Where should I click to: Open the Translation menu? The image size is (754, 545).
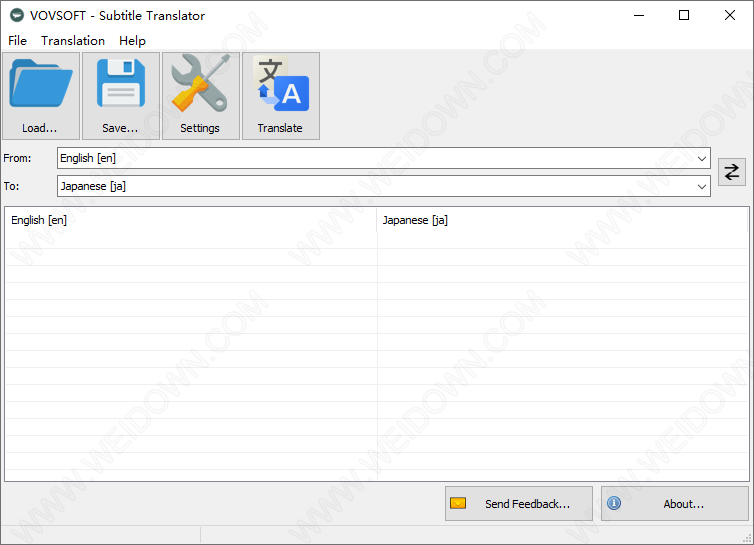point(73,41)
